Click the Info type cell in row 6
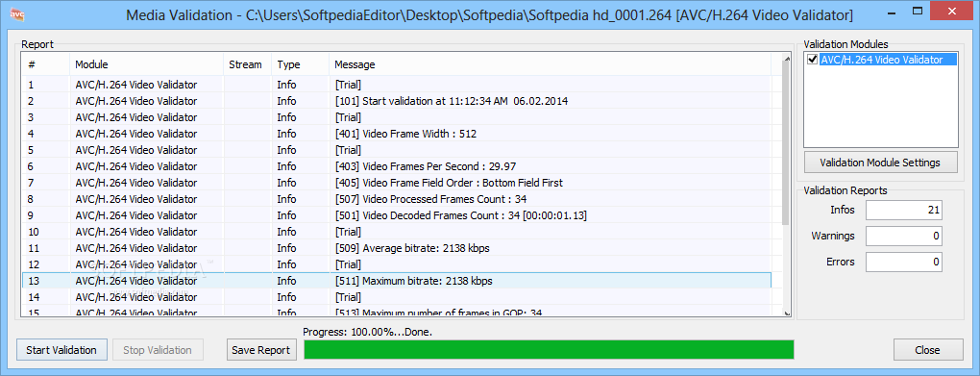 coord(287,166)
